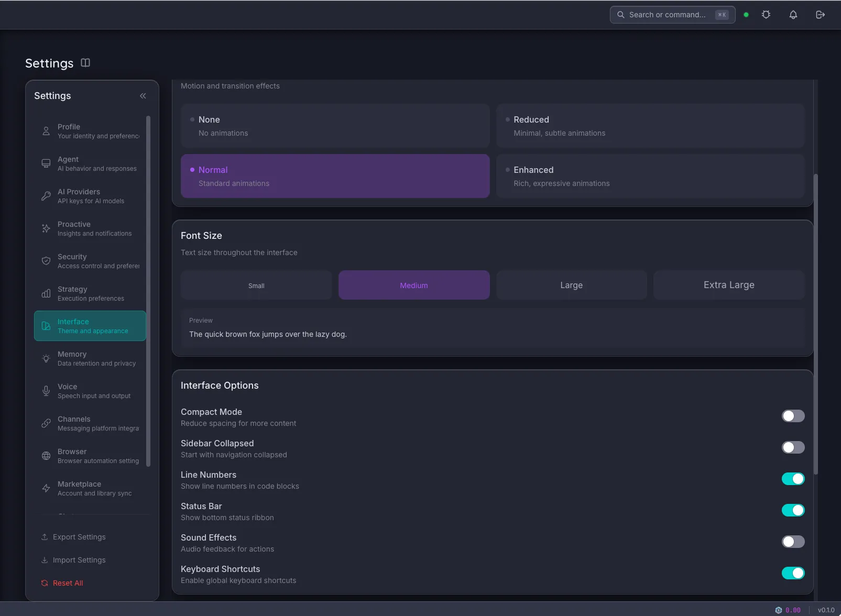Focus the Search or command field
The image size is (841, 616).
pos(673,15)
